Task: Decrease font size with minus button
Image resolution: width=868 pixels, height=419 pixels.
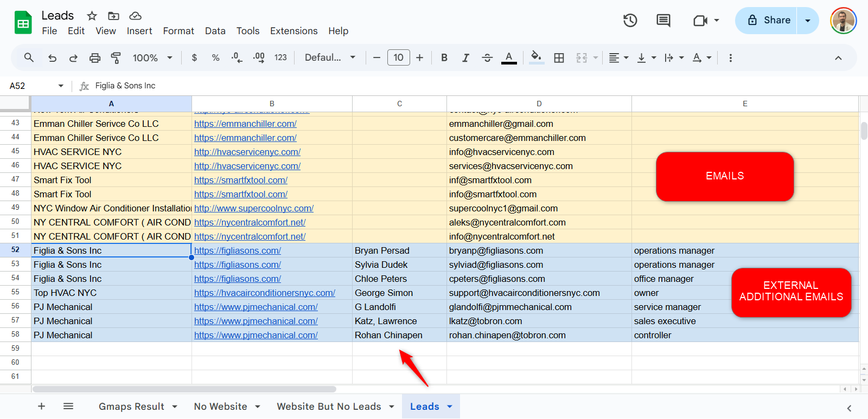Action: (x=376, y=57)
